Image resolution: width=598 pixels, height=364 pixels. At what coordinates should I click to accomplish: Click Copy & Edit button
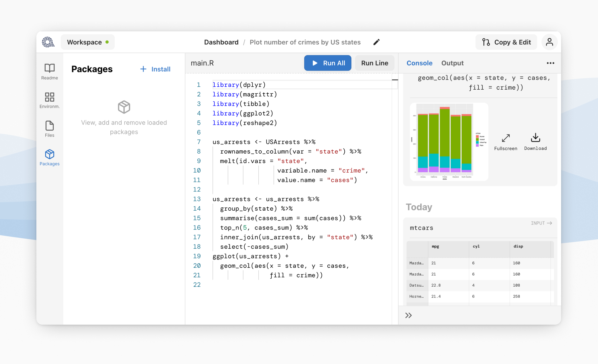[x=506, y=42]
